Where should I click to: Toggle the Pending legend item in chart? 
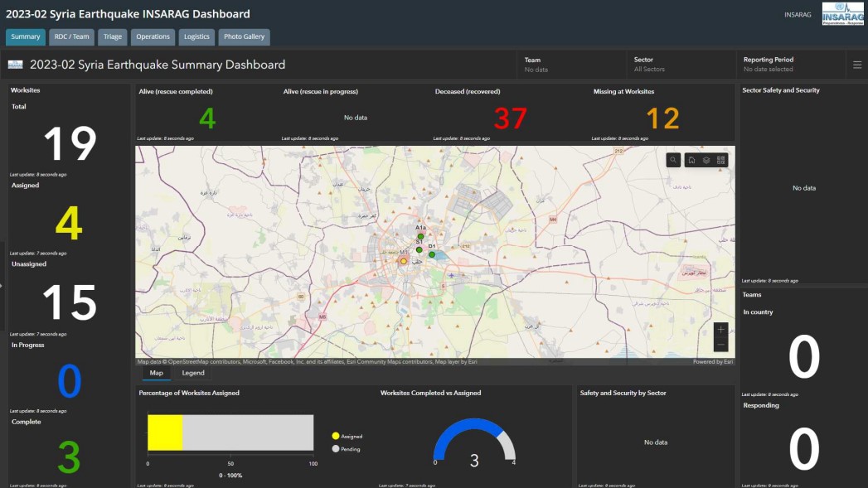coord(346,449)
